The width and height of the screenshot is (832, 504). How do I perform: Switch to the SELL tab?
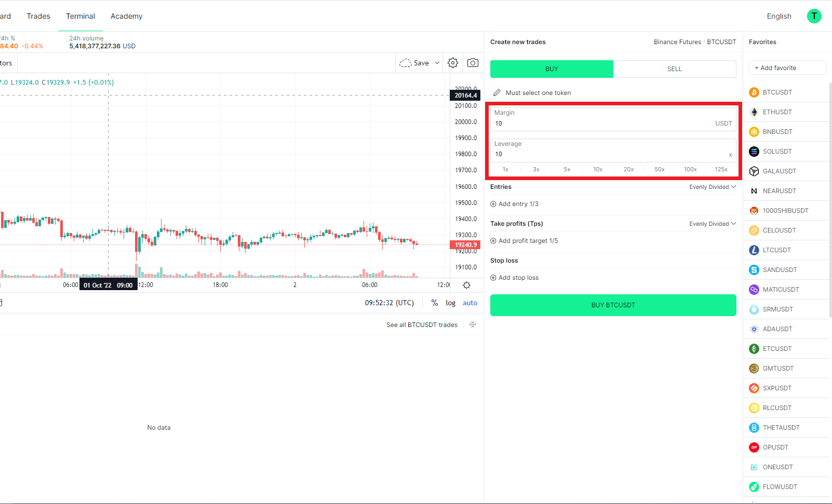[674, 69]
